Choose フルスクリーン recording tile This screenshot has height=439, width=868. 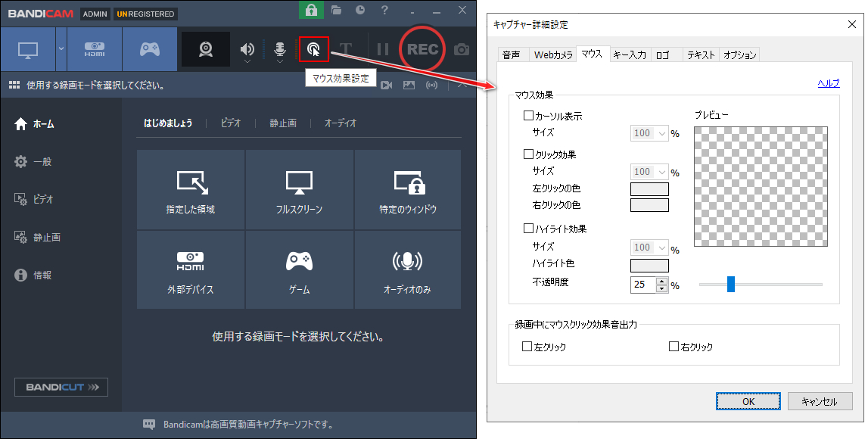pos(300,190)
